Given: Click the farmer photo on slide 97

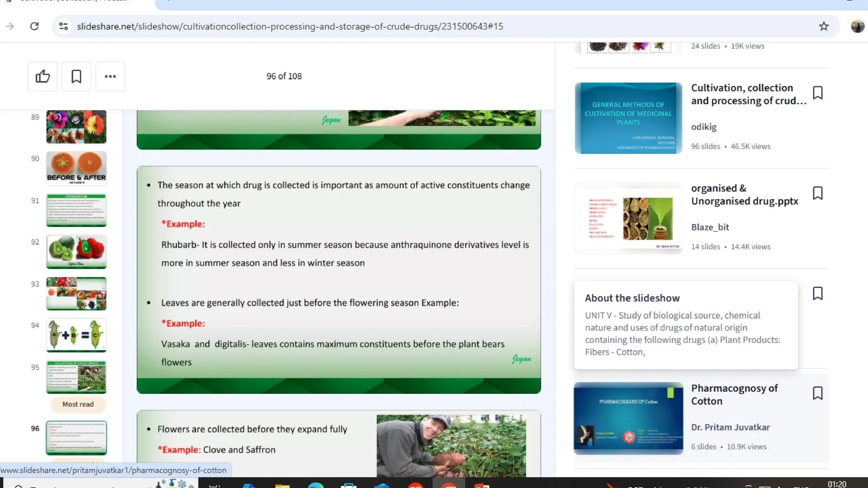Looking at the screenshot, I should 451,446.
